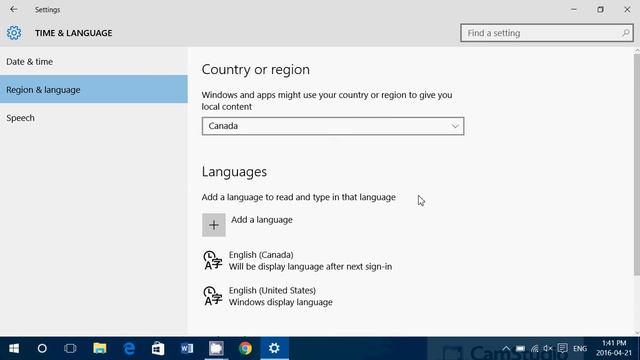Click the Add a language label

(262, 220)
